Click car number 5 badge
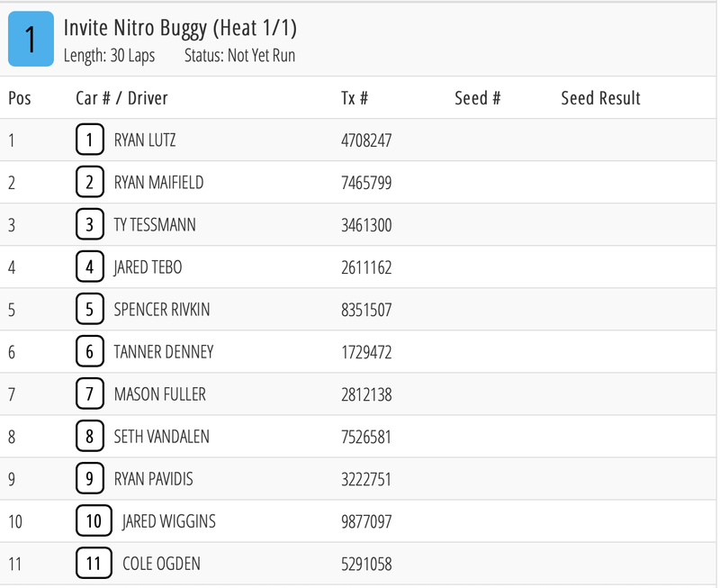 point(89,310)
